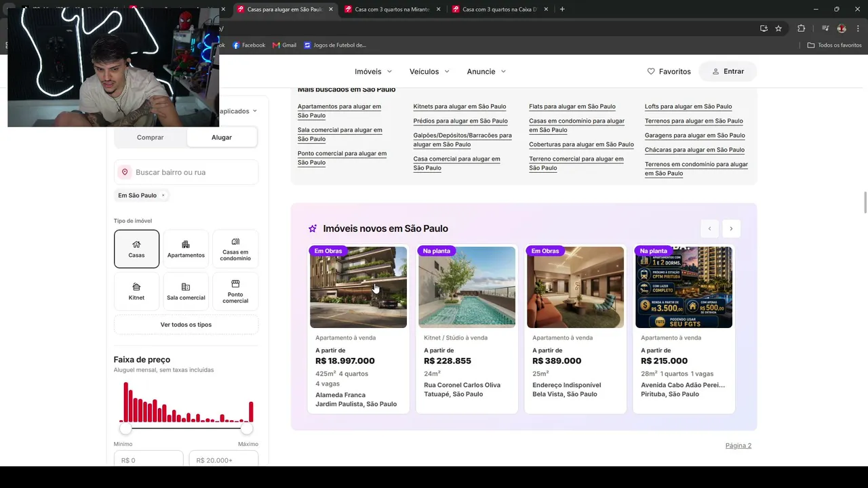Remove the 'Em São Paulo' filter chip
Viewport: 868px width, 488px height.
[x=163, y=195]
